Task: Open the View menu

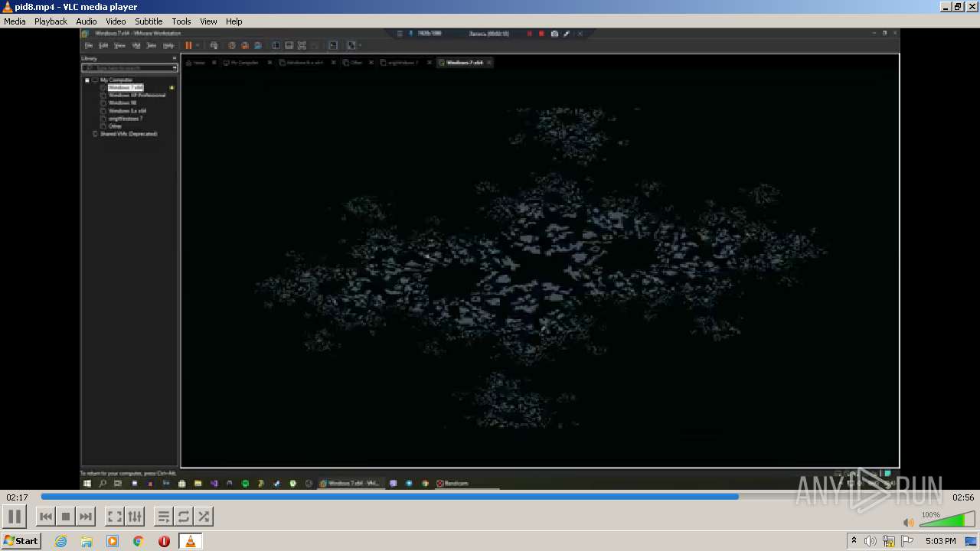Action: pyautogui.click(x=208, y=21)
